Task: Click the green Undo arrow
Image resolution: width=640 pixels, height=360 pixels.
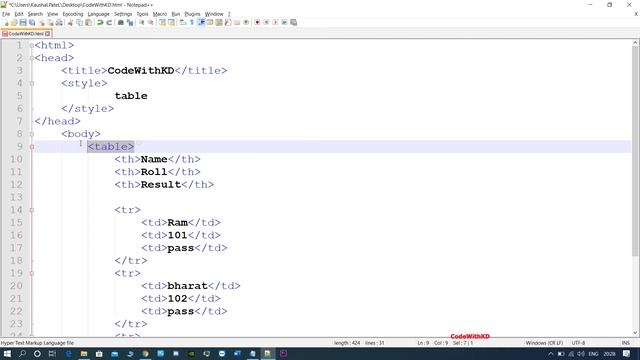Action: pyautogui.click(x=100, y=22)
